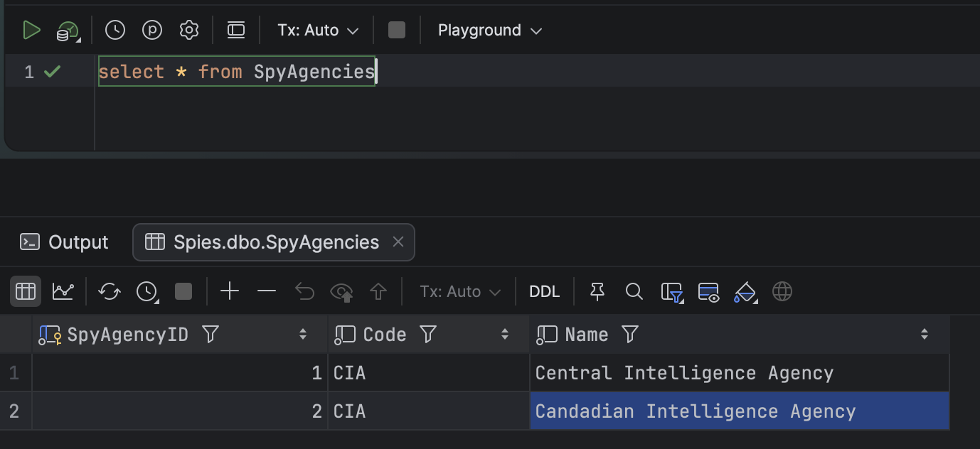Preview pending changes eye icon
Screen dimensions: 980x449
tap(342, 291)
